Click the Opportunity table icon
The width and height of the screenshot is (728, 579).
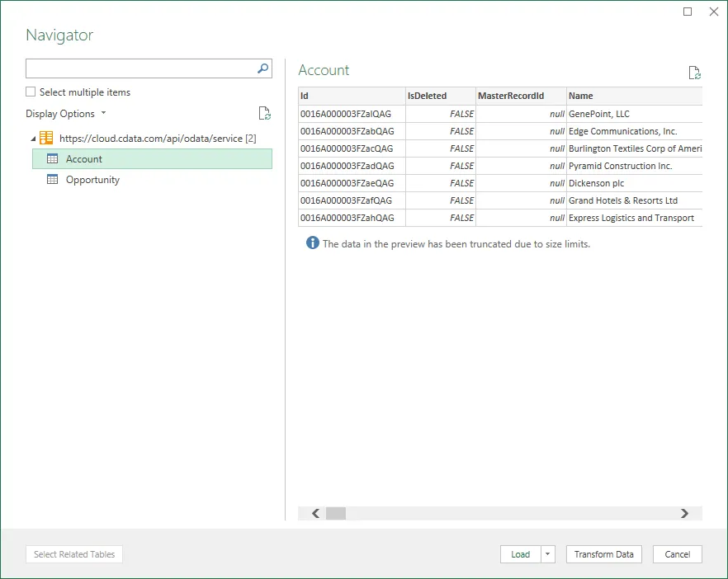click(52, 180)
